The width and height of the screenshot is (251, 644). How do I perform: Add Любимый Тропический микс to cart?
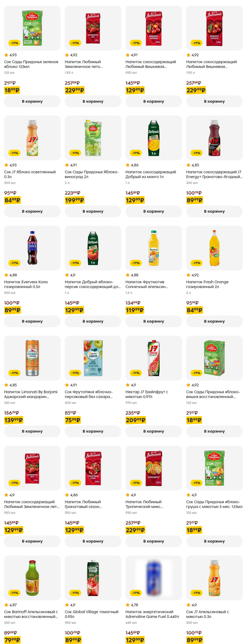click(x=153, y=541)
